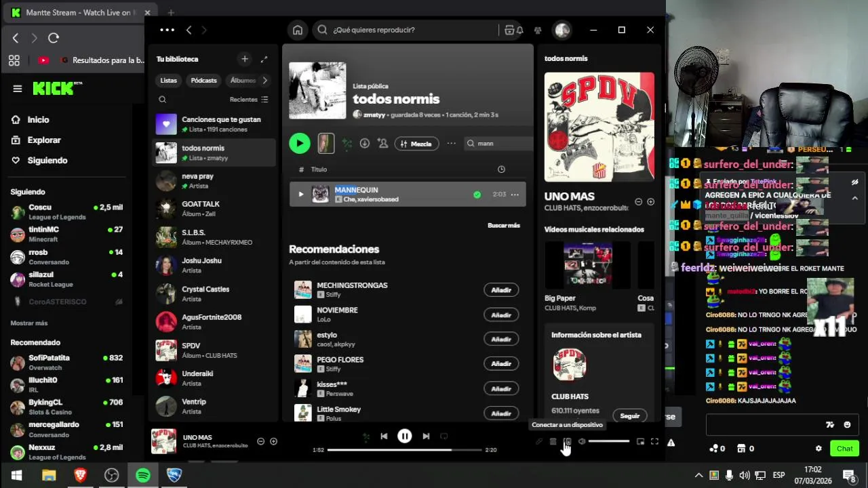Click the ¿Qué quieres reproducir? search field

[407, 30]
